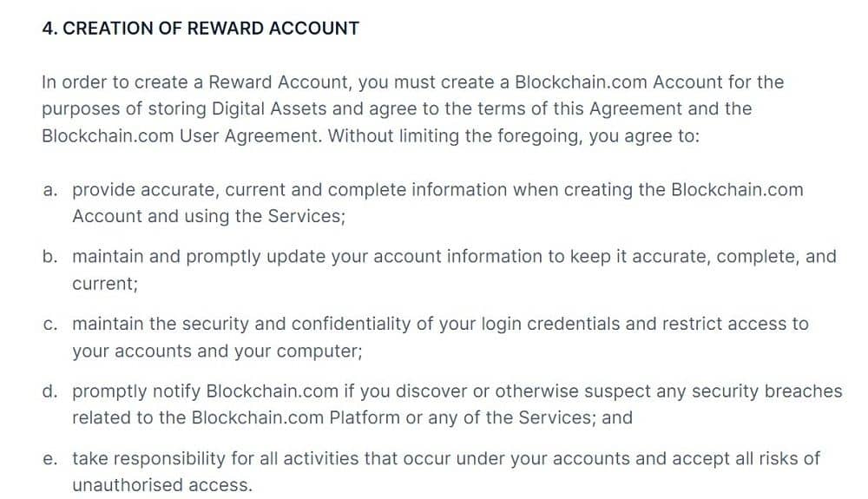The height and width of the screenshot is (499, 868).
Task: Click the word 'current;' in item b
Action: (105, 285)
